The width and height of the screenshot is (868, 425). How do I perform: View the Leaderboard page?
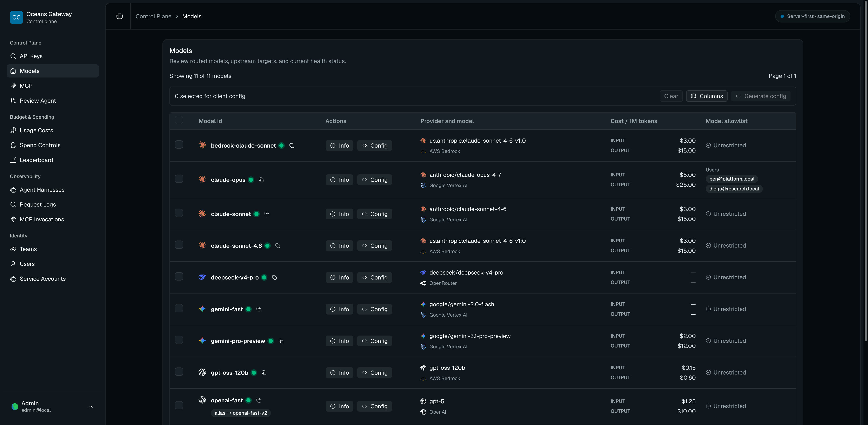click(53, 160)
